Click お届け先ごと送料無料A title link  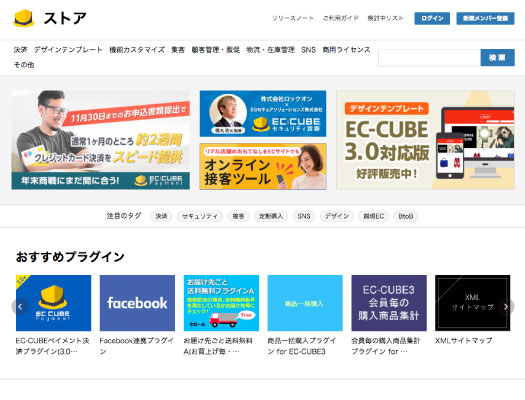click(218, 346)
